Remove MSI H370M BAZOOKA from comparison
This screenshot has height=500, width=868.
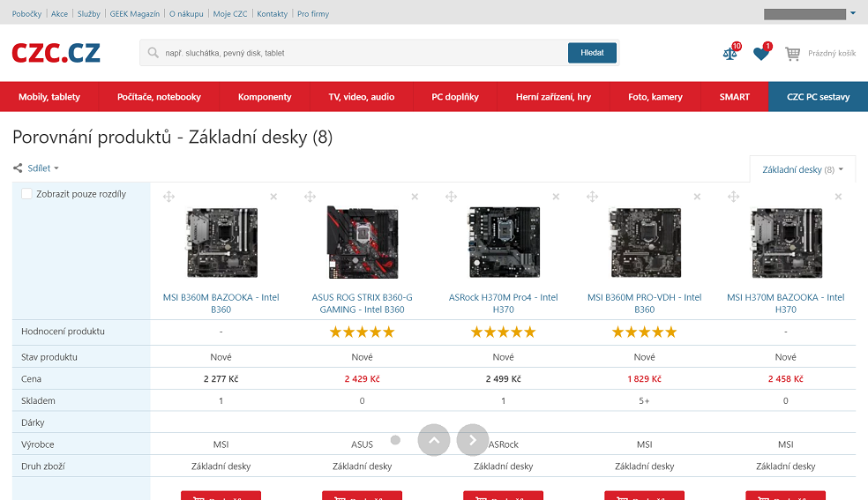click(x=838, y=197)
